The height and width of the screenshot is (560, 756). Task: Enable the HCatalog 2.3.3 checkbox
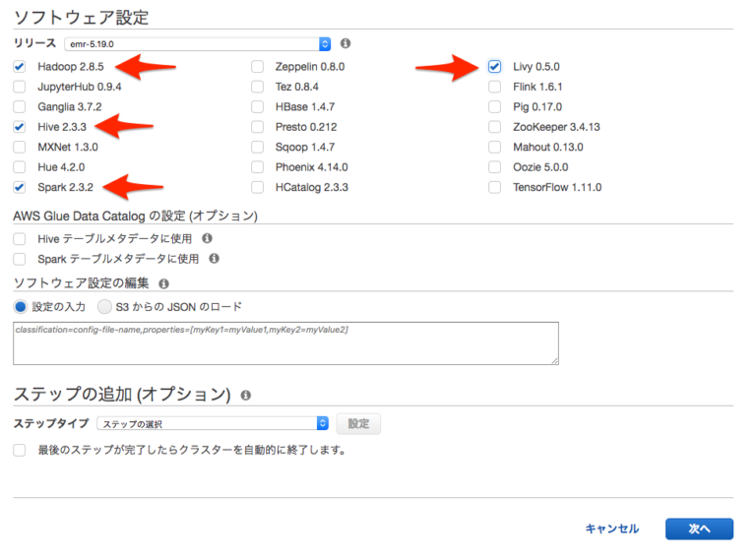point(258,187)
